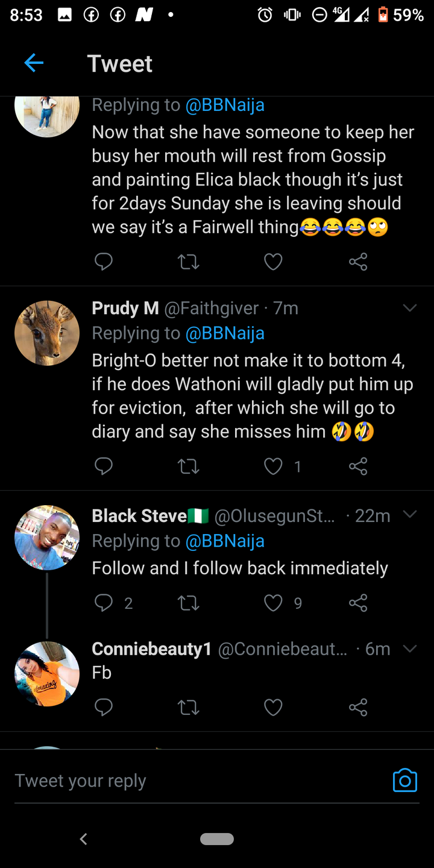Viewport: 434px width, 868px height.
Task: Open Prudy M's profile name
Action: 125,308
